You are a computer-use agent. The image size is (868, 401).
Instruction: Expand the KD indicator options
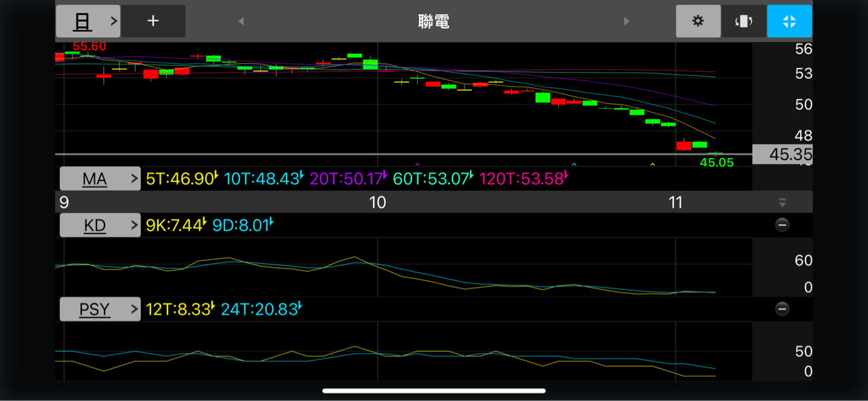(100, 225)
